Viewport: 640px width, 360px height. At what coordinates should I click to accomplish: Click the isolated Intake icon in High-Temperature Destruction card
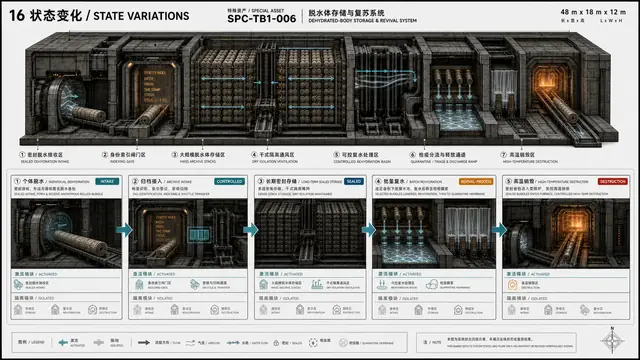(x=512, y=310)
